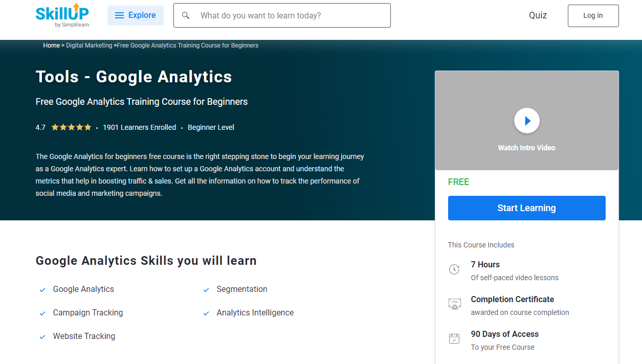Screen dimensions: 642x364
Task: Play the intro video
Action: click(527, 121)
